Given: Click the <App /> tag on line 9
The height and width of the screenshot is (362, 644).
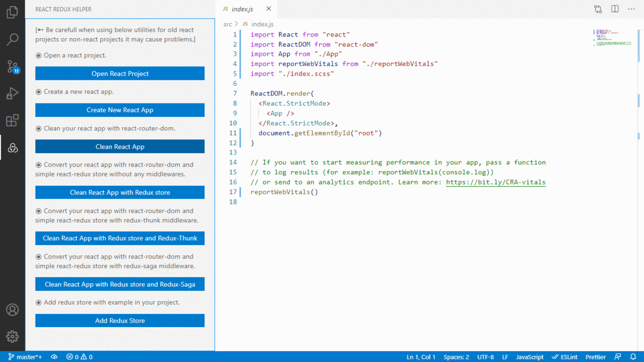Looking at the screenshot, I should click(x=280, y=113).
